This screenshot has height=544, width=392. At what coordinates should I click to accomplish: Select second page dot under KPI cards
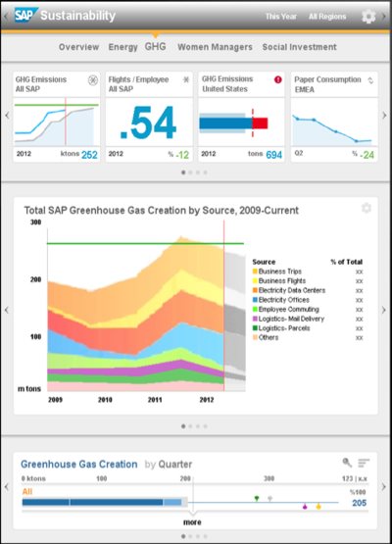tap(190, 173)
